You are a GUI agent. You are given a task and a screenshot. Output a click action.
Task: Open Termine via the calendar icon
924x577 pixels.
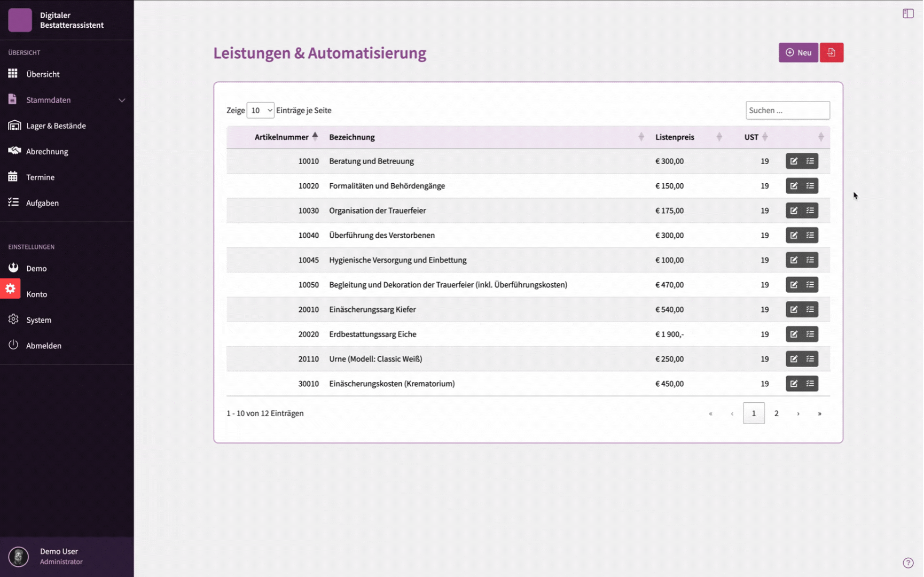point(13,177)
